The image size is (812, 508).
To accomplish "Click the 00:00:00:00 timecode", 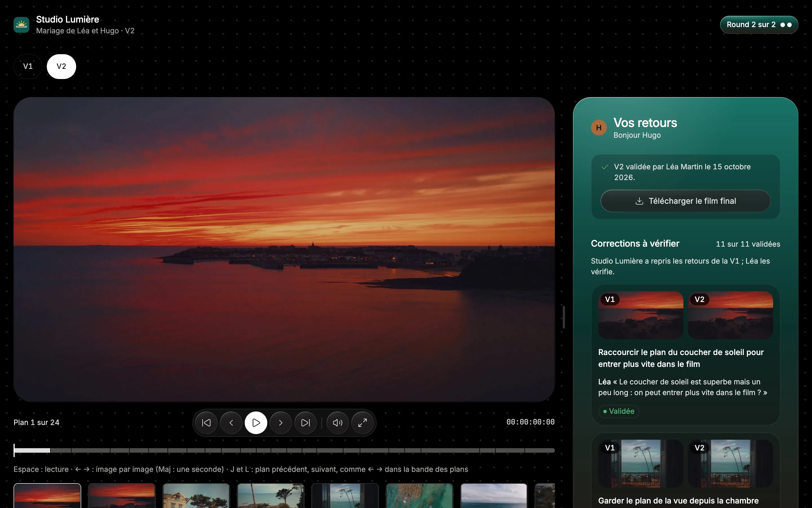I will coord(531,422).
